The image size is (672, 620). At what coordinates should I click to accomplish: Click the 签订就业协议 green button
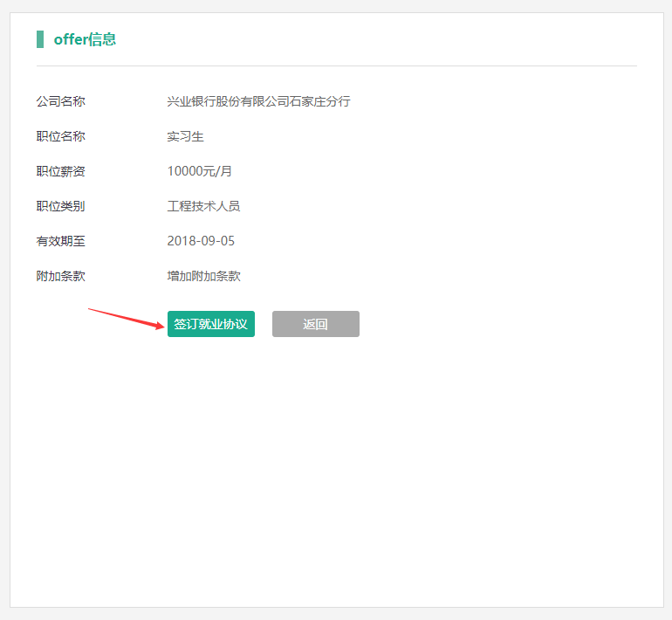210,324
